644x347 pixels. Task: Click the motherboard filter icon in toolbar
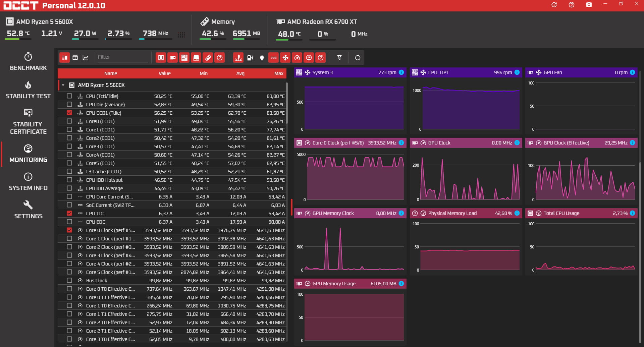(184, 58)
